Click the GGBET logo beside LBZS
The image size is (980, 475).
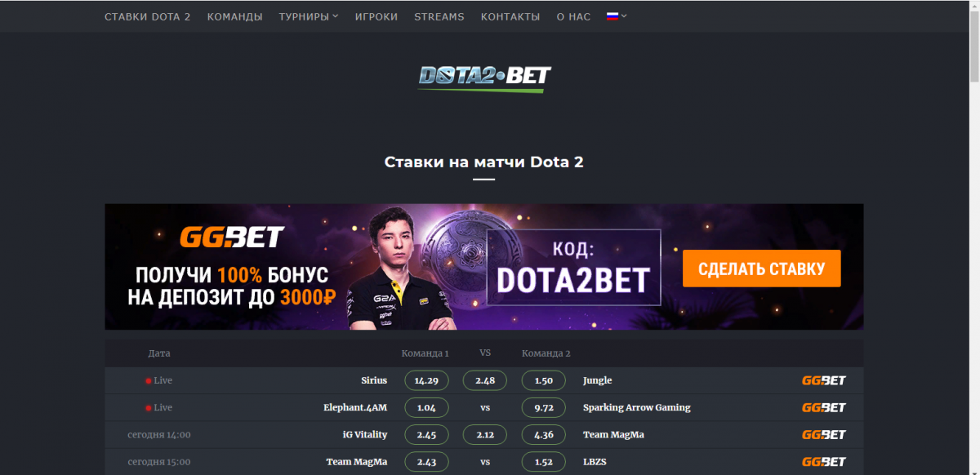[824, 461]
